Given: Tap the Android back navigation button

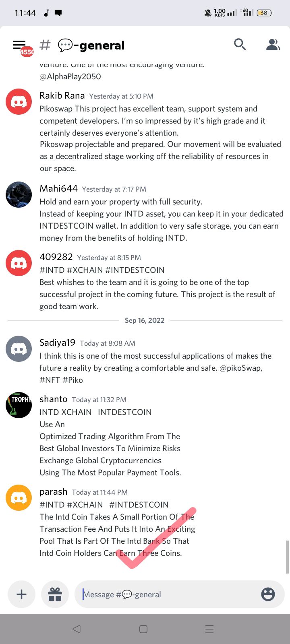Looking at the screenshot, I should pos(77,629).
